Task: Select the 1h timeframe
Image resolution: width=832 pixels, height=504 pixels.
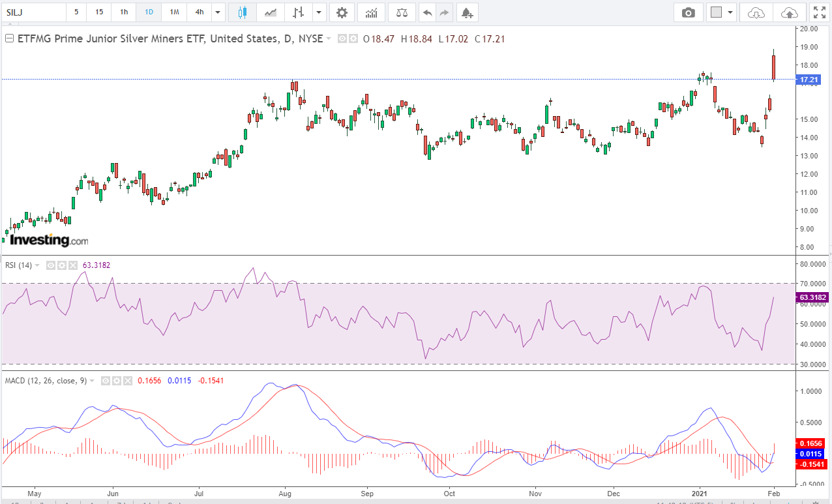Action: pos(124,12)
